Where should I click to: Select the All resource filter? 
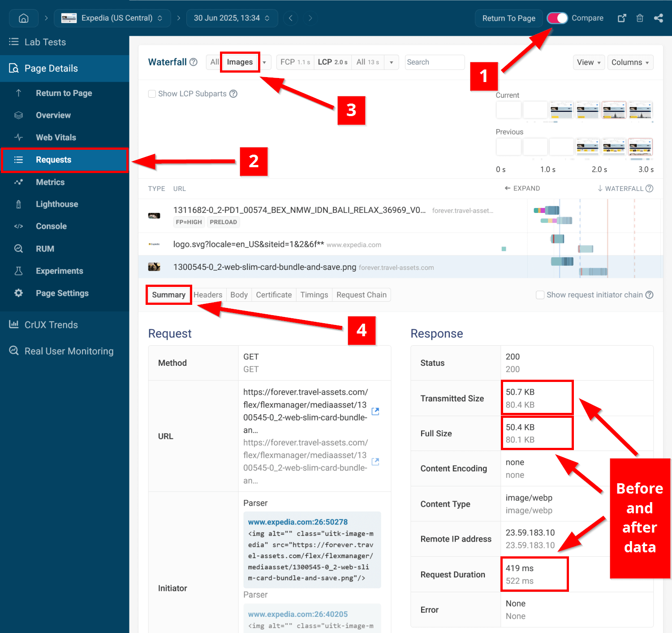(215, 62)
